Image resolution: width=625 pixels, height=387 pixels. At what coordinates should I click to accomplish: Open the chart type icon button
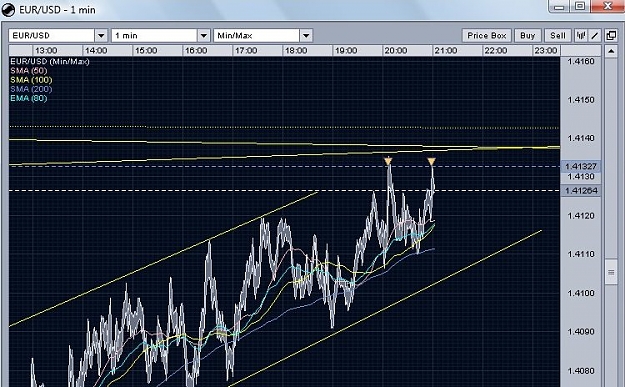click(580, 35)
